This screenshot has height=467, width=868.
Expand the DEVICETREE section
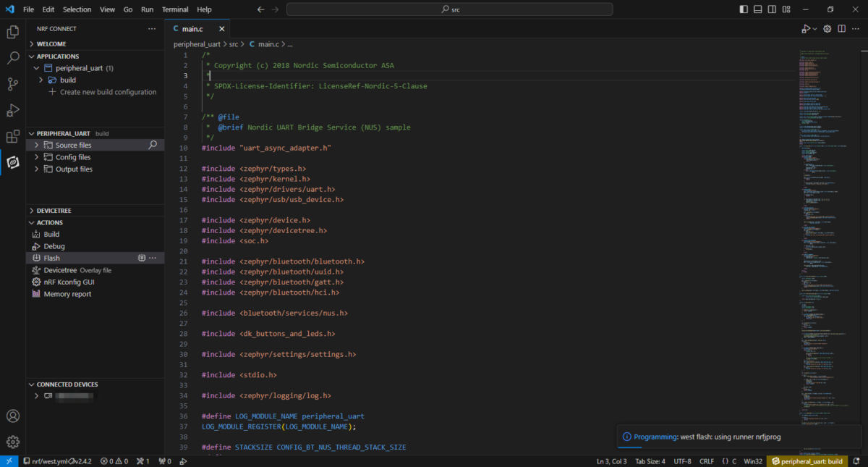(x=32, y=211)
